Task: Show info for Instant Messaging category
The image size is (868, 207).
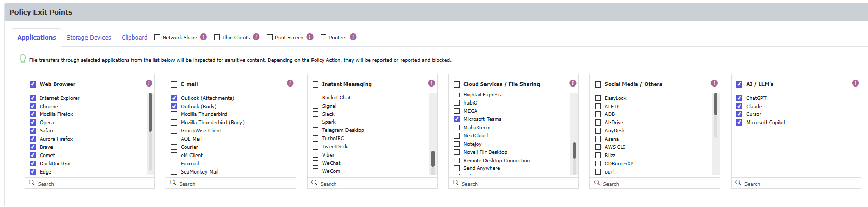Action: 431,83
